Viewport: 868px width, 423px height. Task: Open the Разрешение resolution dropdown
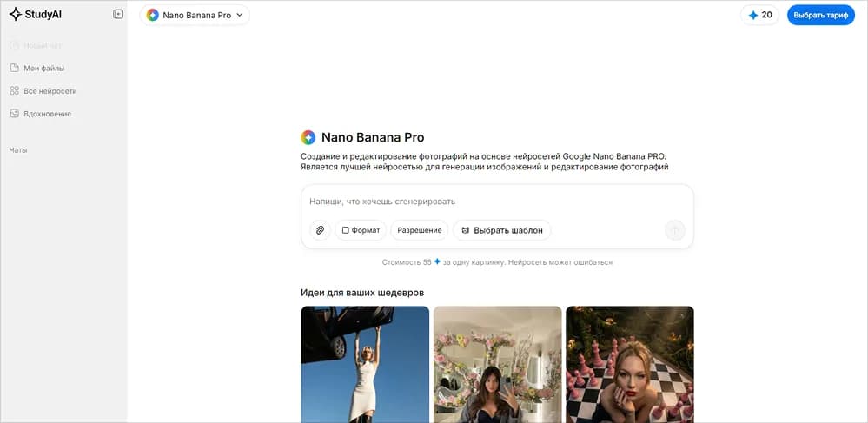[x=420, y=230]
